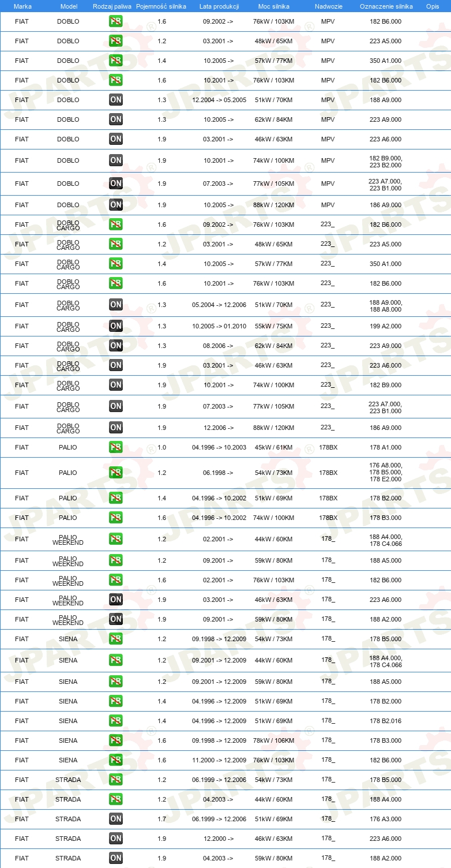Click diesel ON icon in STRADA 46kW row
Viewport: 451px width, 868px height.
coord(116,839)
